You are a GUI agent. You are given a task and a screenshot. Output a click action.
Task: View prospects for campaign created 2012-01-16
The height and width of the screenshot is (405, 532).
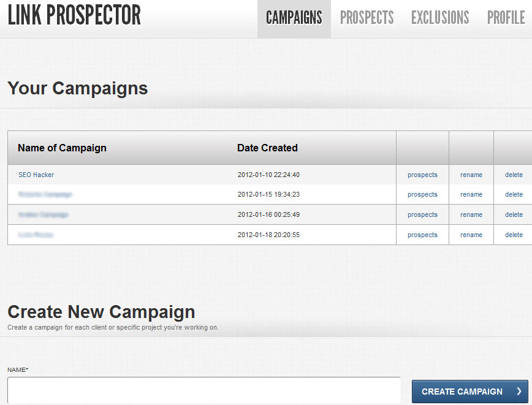pyautogui.click(x=422, y=214)
